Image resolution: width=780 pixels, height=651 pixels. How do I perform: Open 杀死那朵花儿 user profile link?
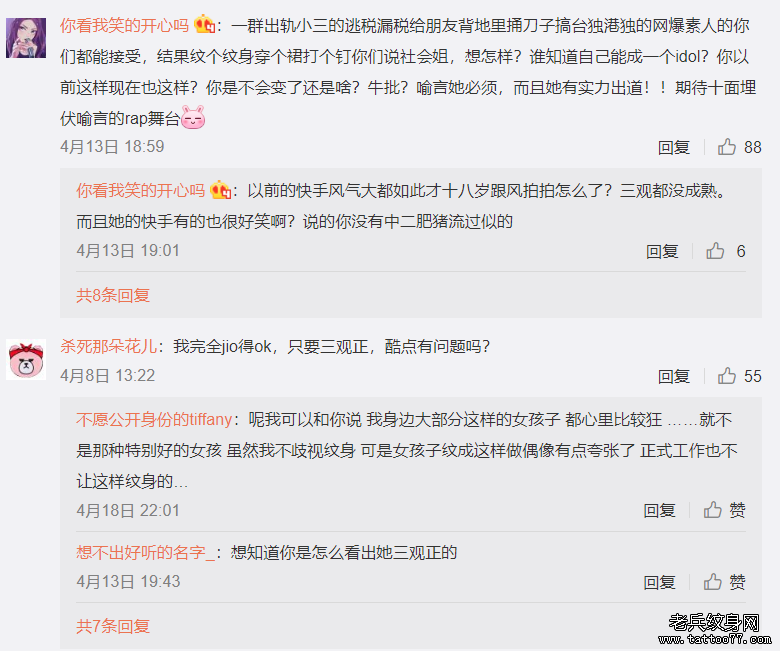(x=108, y=346)
